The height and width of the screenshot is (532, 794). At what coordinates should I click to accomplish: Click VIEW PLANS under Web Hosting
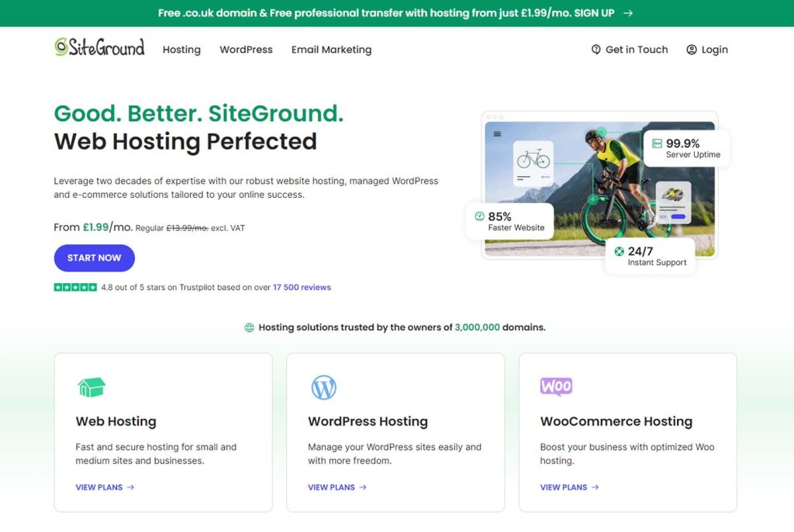[x=98, y=487]
